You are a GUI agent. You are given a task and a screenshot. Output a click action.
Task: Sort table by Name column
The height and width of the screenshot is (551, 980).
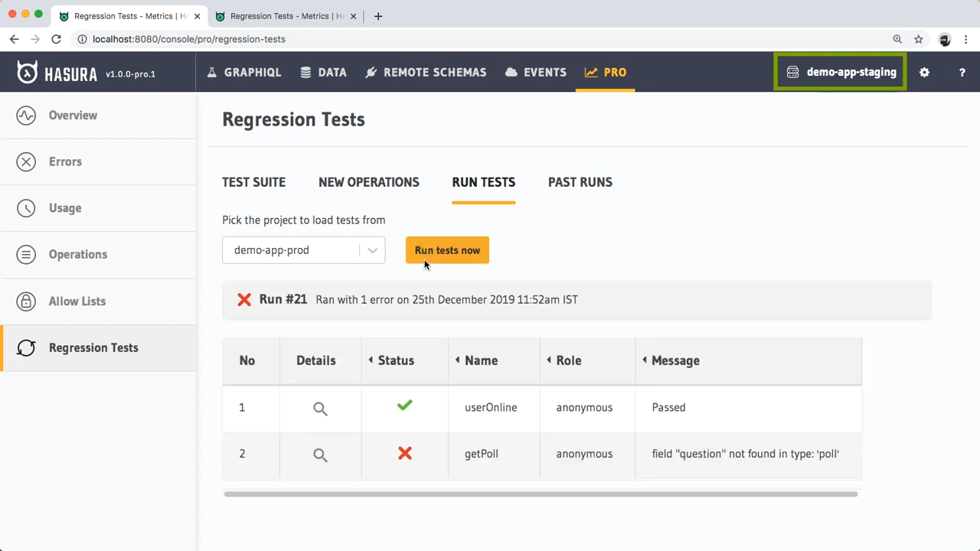coord(481,360)
